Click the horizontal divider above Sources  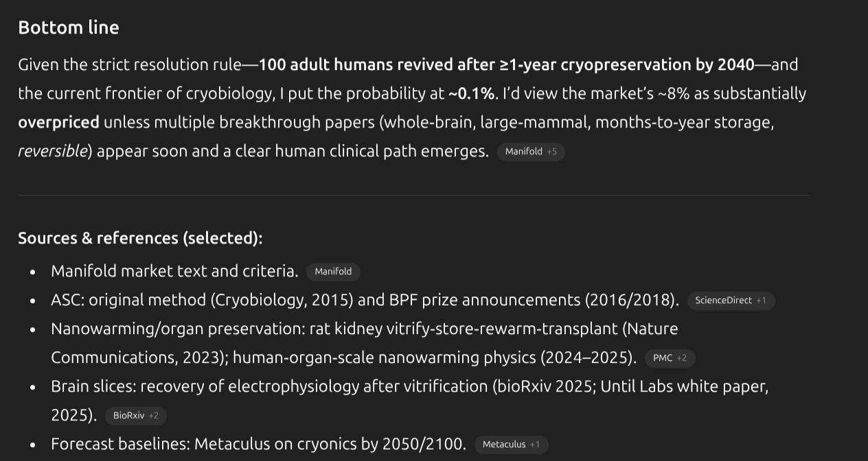(x=413, y=196)
